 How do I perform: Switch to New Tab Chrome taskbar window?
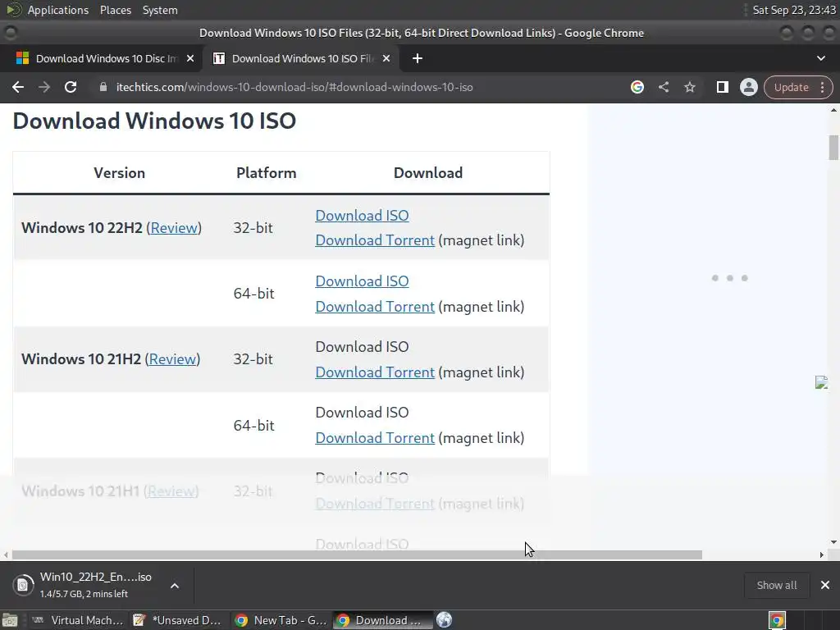coord(281,620)
